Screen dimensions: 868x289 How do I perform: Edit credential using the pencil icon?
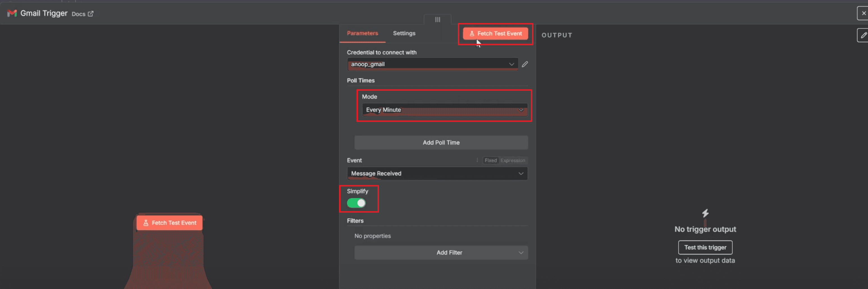(525, 64)
